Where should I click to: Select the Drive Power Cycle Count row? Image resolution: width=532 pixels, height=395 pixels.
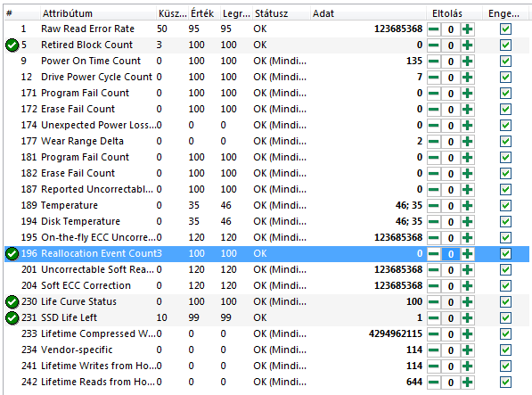(x=266, y=78)
